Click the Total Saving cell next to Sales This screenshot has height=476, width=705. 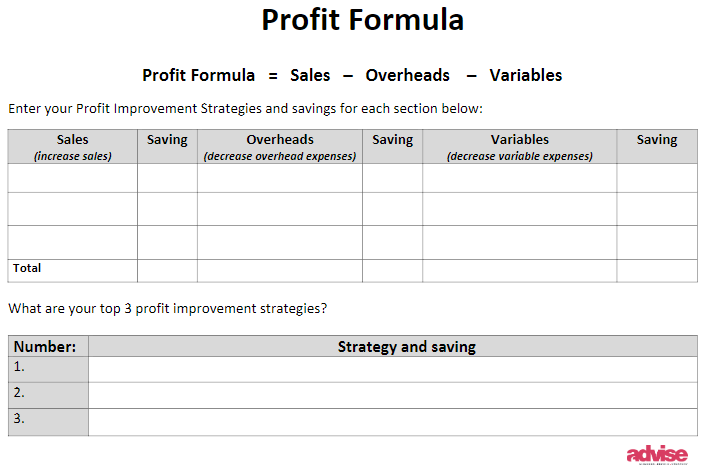[x=167, y=271]
